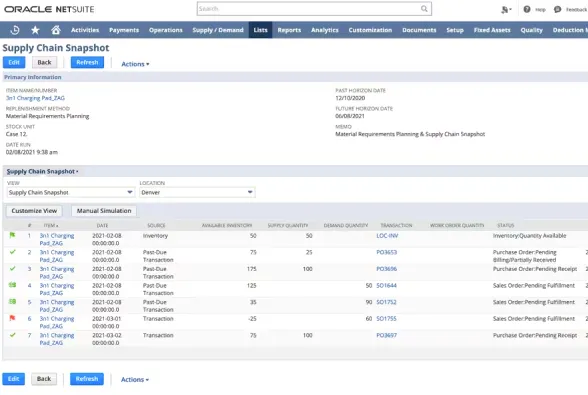Viewport: 588px width, 395px height.
Task: Open the Analytics menu
Action: (325, 30)
